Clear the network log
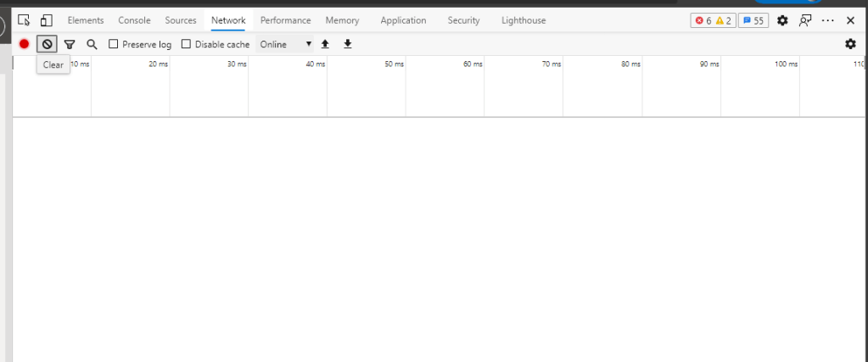Viewport: 868px width, 362px height. [48, 44]
